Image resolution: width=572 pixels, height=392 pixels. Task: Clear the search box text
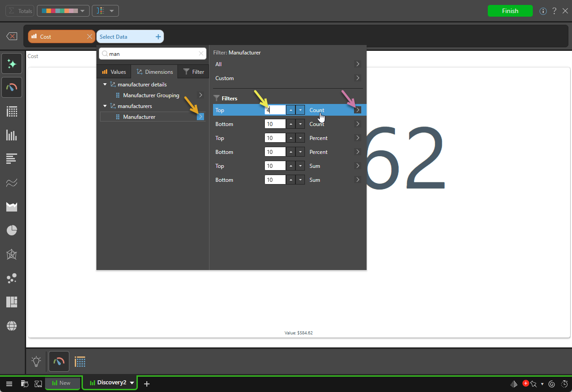tap(201, 54)
